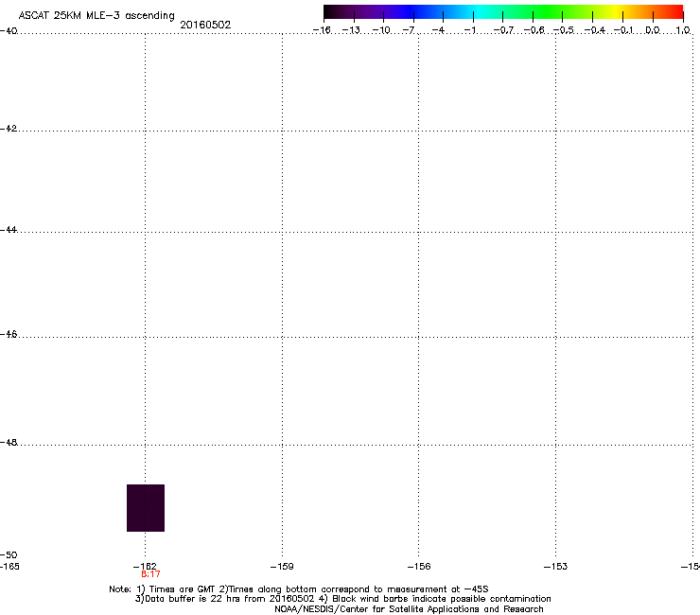700x615 pixels.
Task: Click the -48 latitude axis label
Action: tap(9, 442)
